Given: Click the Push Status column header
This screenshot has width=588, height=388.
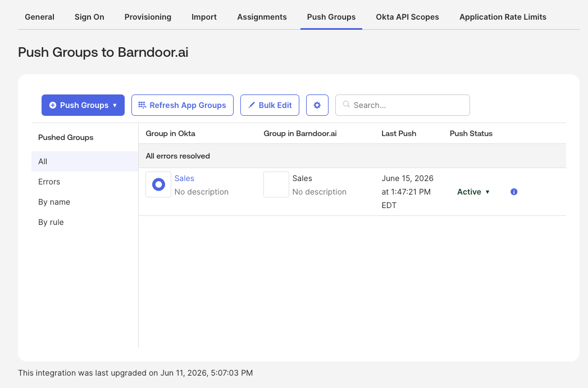Looking at the screenshot, I should click(x=471, y=133).
